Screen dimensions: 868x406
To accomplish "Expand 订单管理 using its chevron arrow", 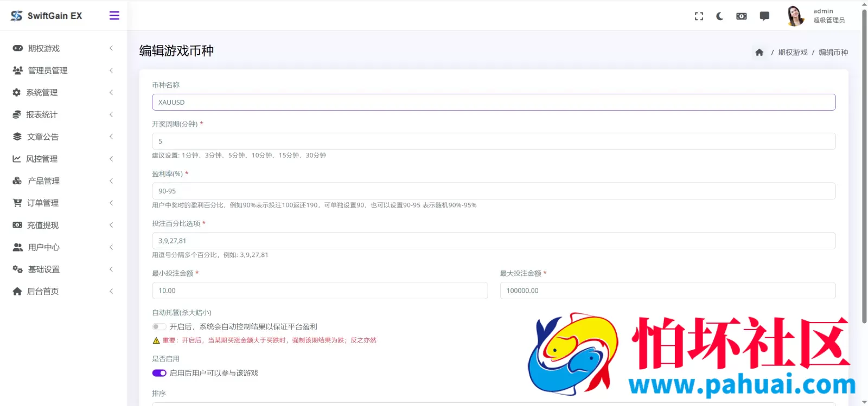I will (x=111, y=203).
